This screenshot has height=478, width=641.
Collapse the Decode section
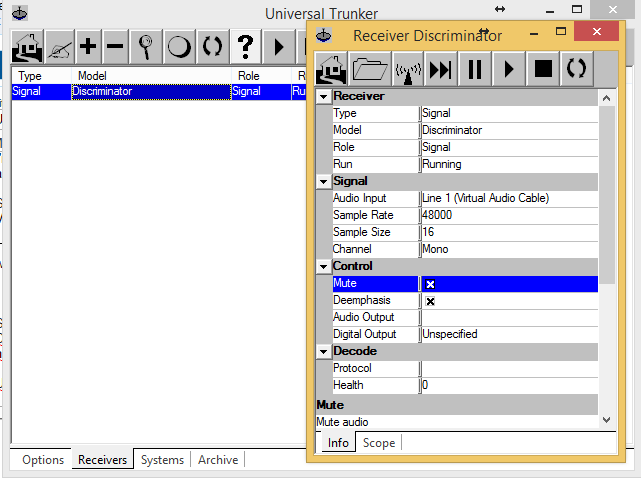click(324, 352)
